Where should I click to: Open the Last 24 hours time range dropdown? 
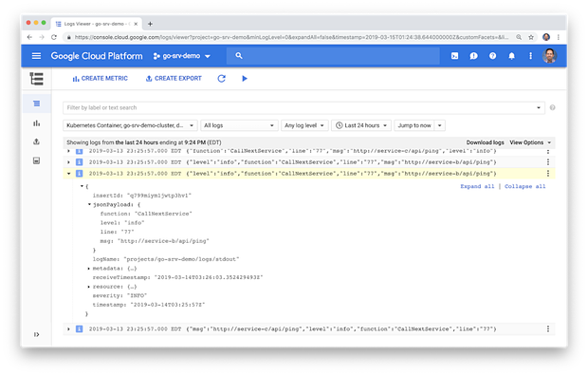tap(361, 125)
